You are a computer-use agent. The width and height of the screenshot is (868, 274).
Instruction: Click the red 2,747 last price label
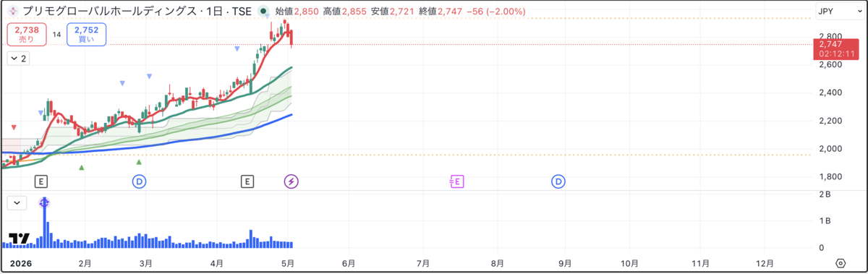coord(838,48)
